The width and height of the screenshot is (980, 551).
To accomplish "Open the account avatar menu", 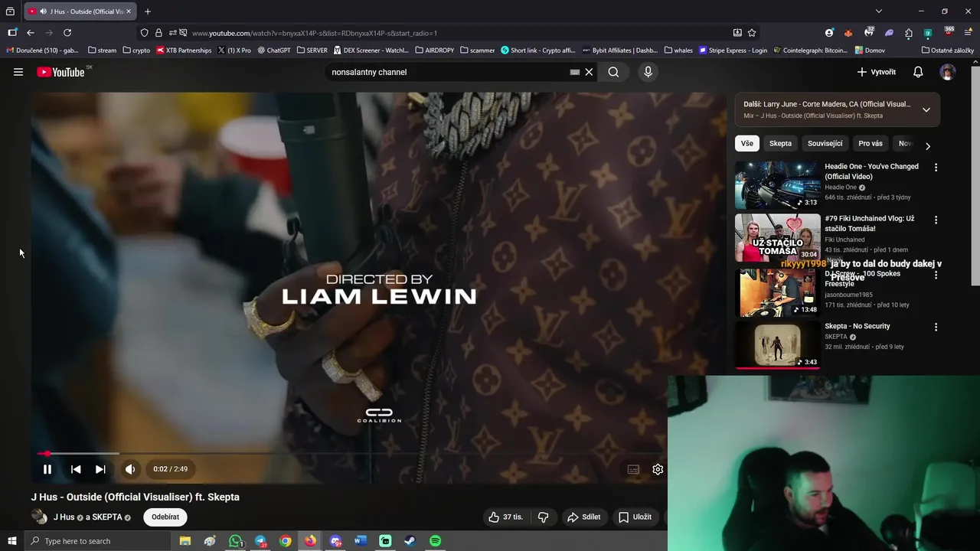I will click(948, 72).
